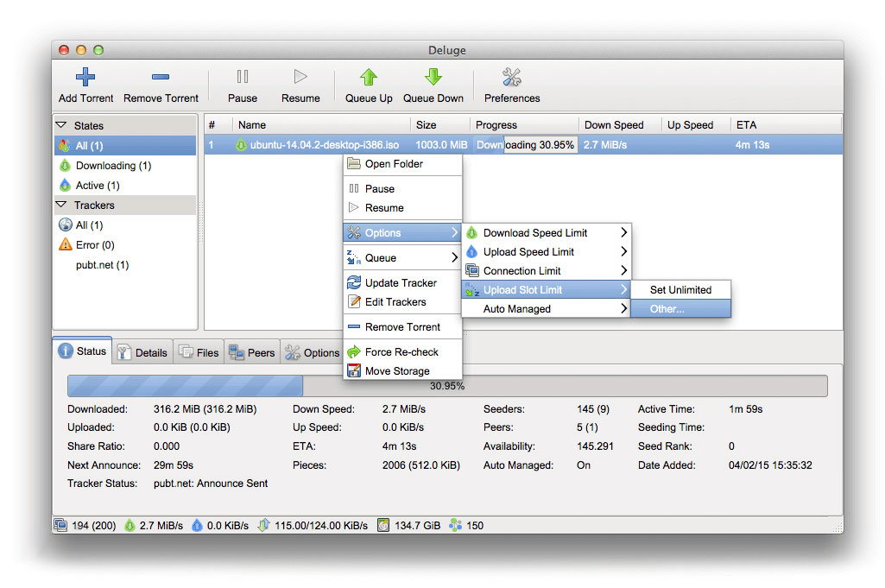This screenshot has height=588, width=885.
Task: Select the ubuntu-14.04.2-desktop-i386.iso torrent name
Action: 325,145
